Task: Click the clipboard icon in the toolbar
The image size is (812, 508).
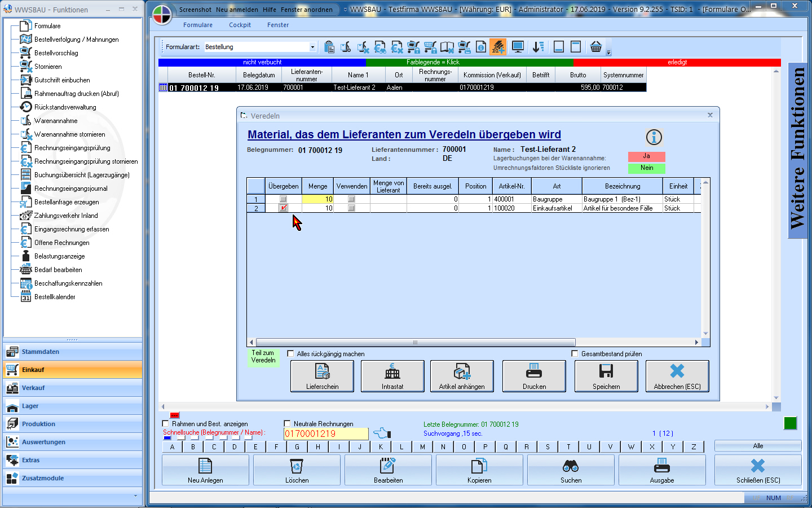Action: [x=329, y=47]
